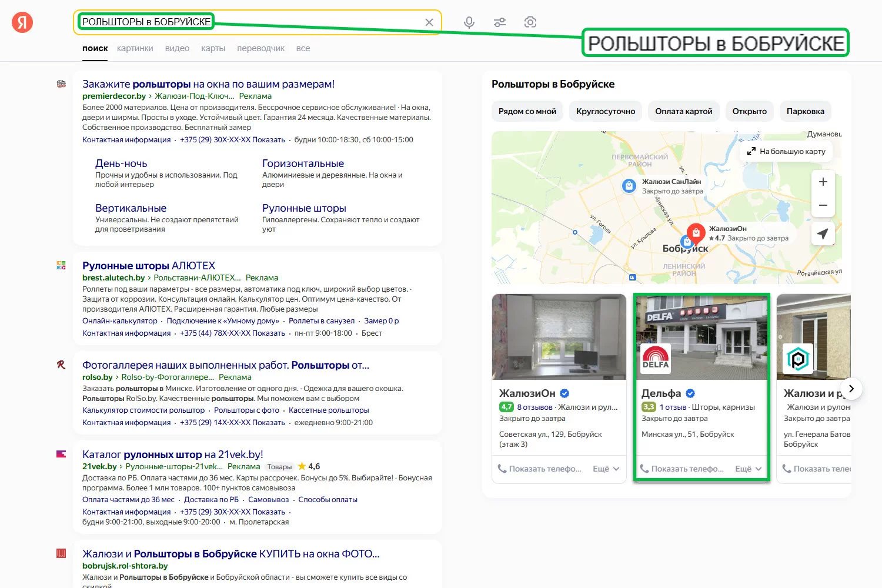
Task: Open 'Рулонные шторы АЛЮТЕХ' result link
Action: (149, 266)
